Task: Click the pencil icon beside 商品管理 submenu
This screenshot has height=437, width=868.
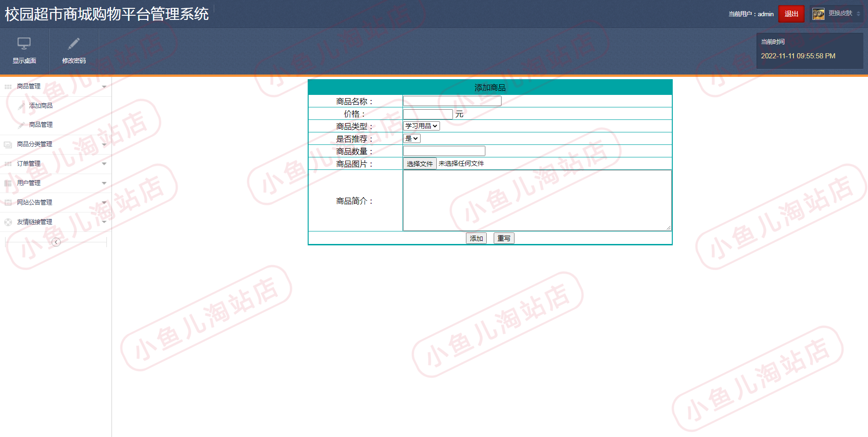Action: coord(21,125)
